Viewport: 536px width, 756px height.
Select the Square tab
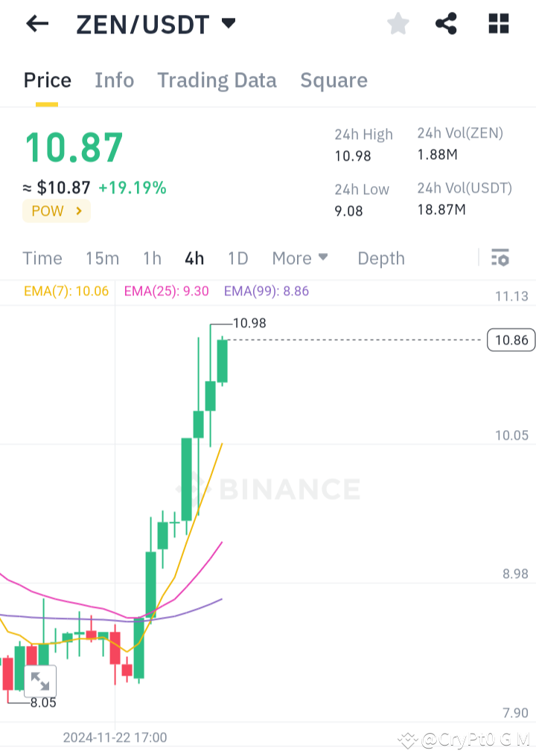pyautogui.click(x=334, y=80)
